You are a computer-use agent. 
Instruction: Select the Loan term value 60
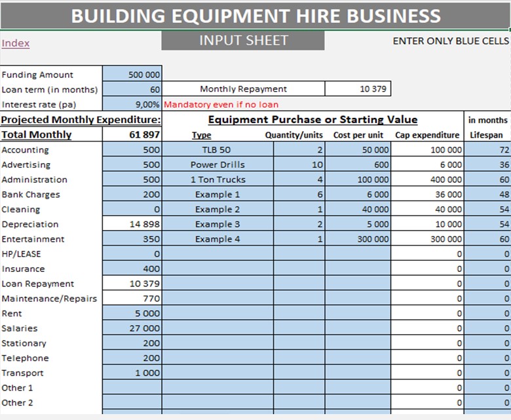coord(132,89)
